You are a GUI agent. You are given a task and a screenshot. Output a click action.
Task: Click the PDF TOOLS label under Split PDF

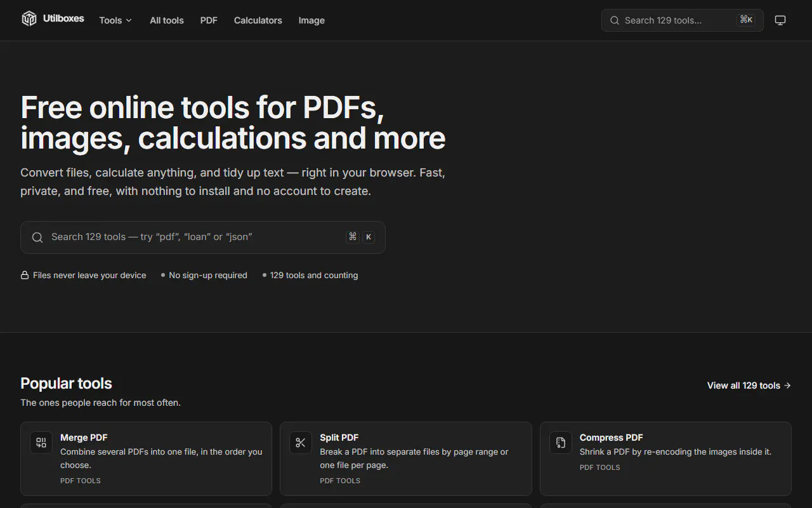point(340,481)
